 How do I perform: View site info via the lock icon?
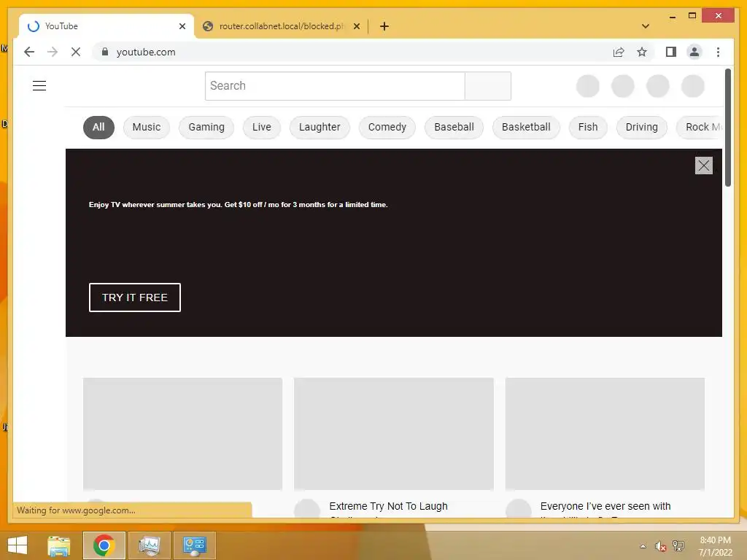(x=105, y=52)
